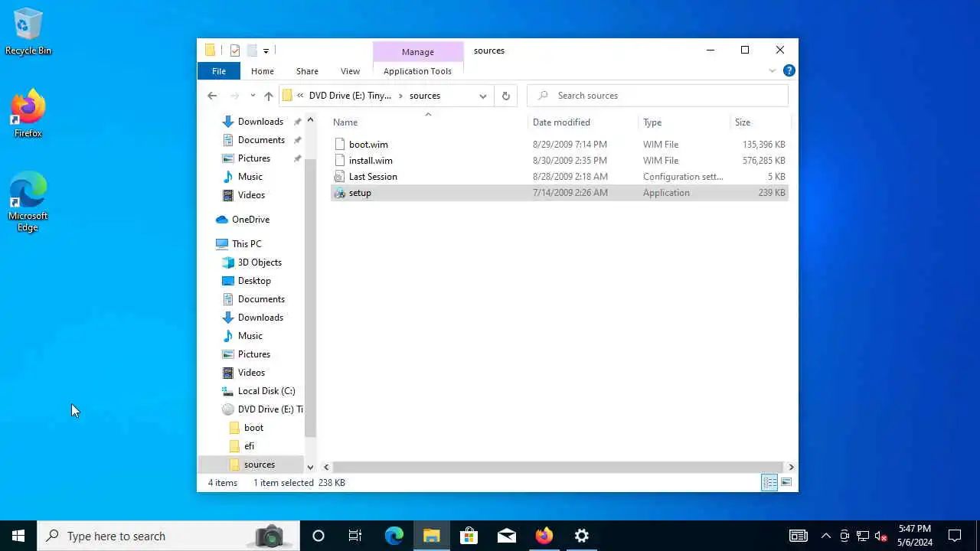Click the Properties quick access toolbar icon
This screenshot has height=551, width=980.
[235, 51]
